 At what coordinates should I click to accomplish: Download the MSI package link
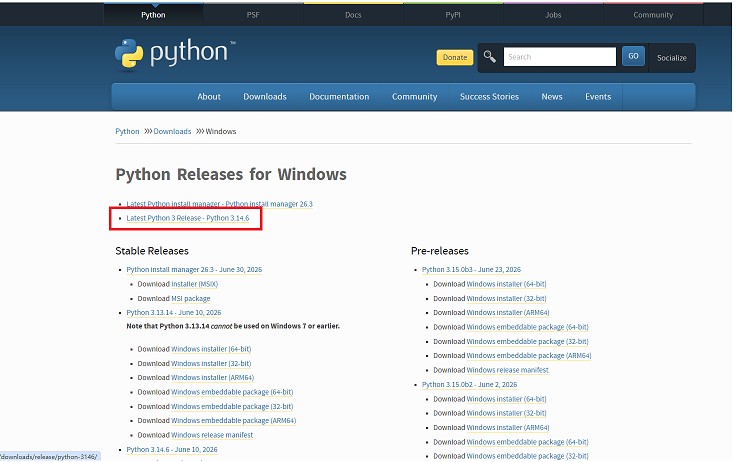pyautogui.click(x=191, y=299)
